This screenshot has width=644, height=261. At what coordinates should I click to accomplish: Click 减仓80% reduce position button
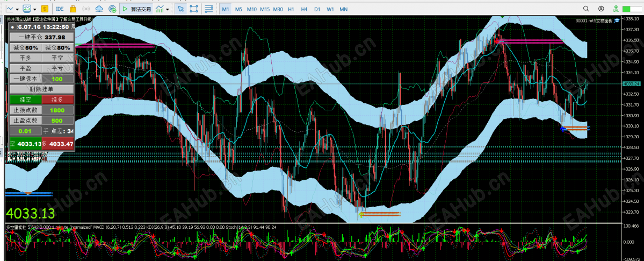click(x=58, y=48)
